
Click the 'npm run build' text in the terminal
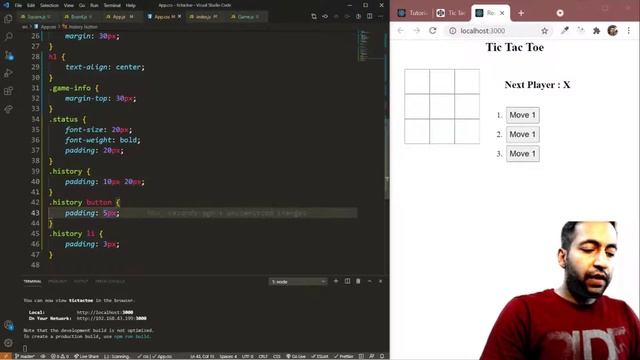(x=132, y=336)
